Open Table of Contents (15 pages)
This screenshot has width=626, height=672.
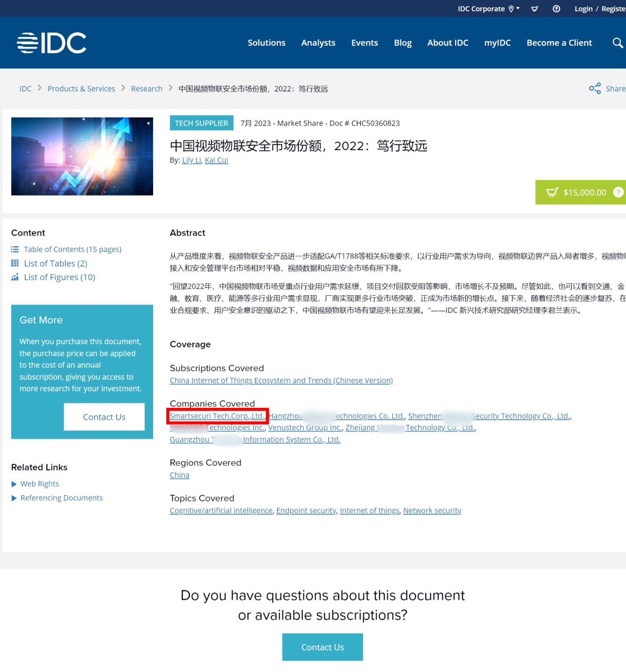click(73, 249)
